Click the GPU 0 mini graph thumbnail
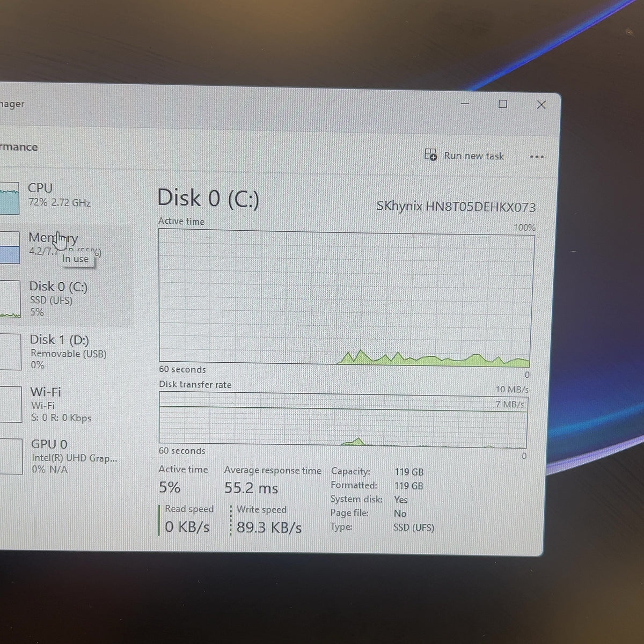 pos(11,456)
